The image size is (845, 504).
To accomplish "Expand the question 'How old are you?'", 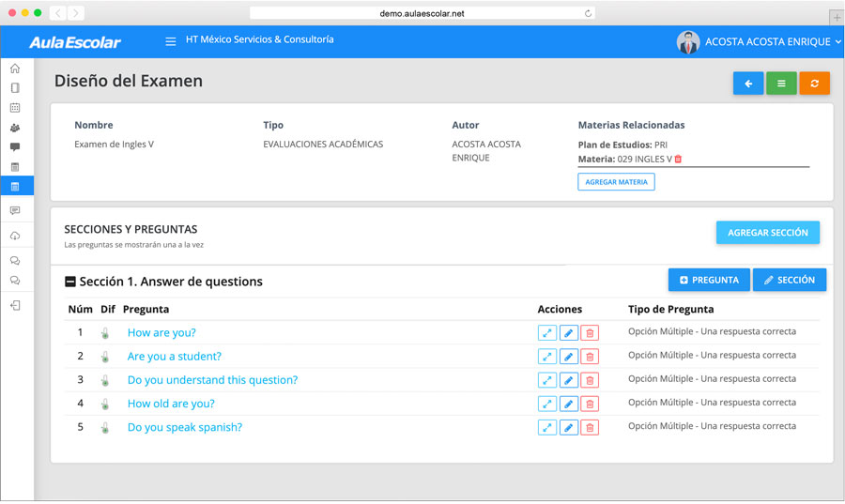I will pyautogui.click(x=547, y=404).
